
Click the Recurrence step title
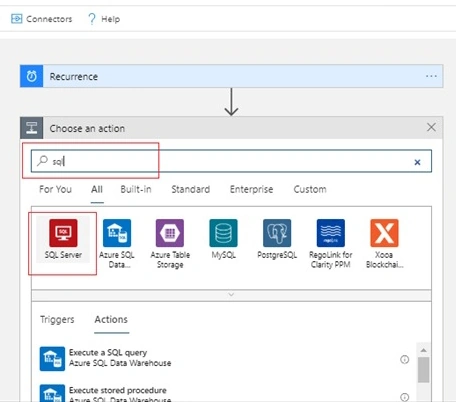point(74,77)
